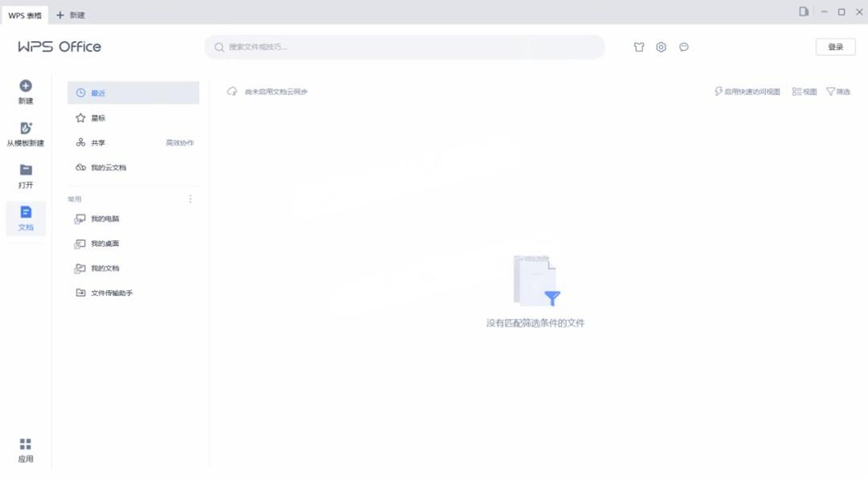Open 从模板新建 (New from template)
868x481 pixels.
pyautogui.click(x=26, y=129)
